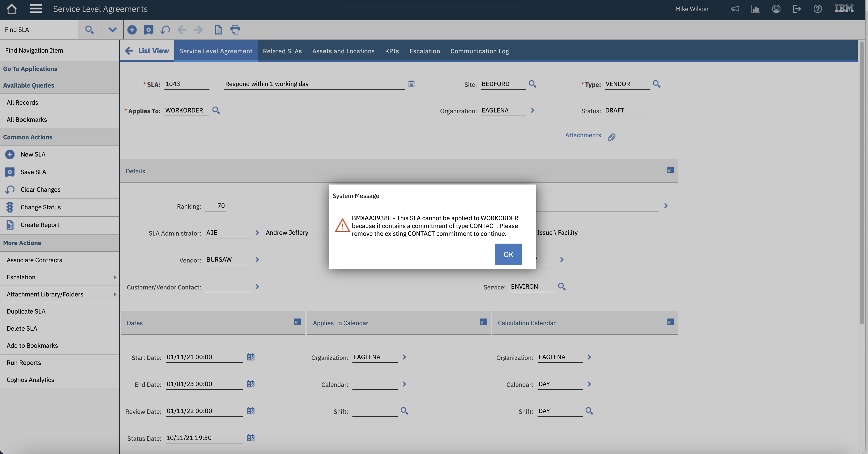Viewport: 868px width, 454px height.
Task: Switch to the Related SLAs tab
Action: [x=282, y=51]
